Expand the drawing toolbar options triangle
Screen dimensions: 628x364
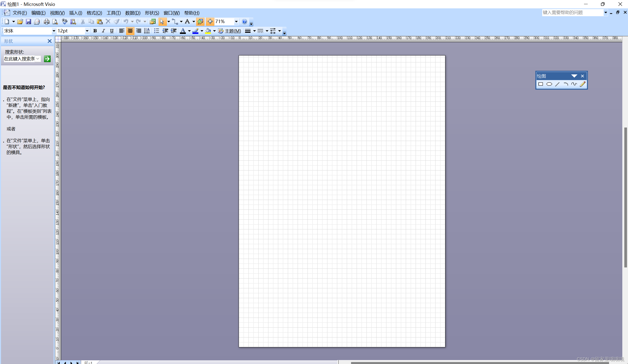[574, 76]
